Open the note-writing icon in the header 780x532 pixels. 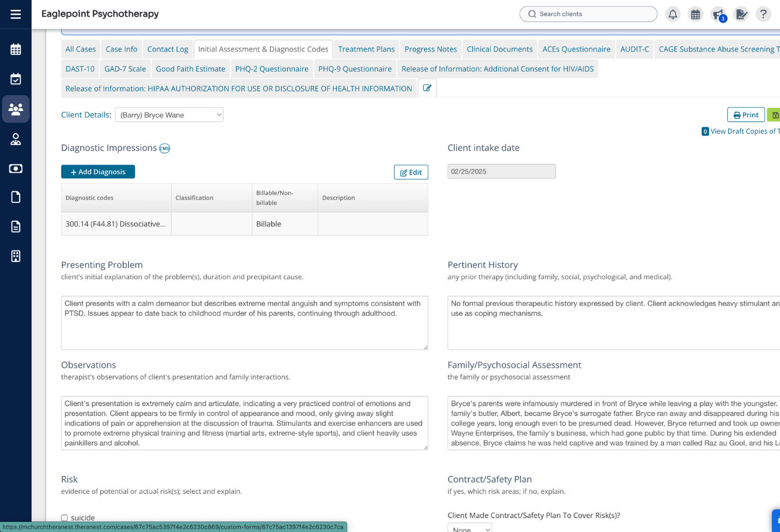coord(741,14)
